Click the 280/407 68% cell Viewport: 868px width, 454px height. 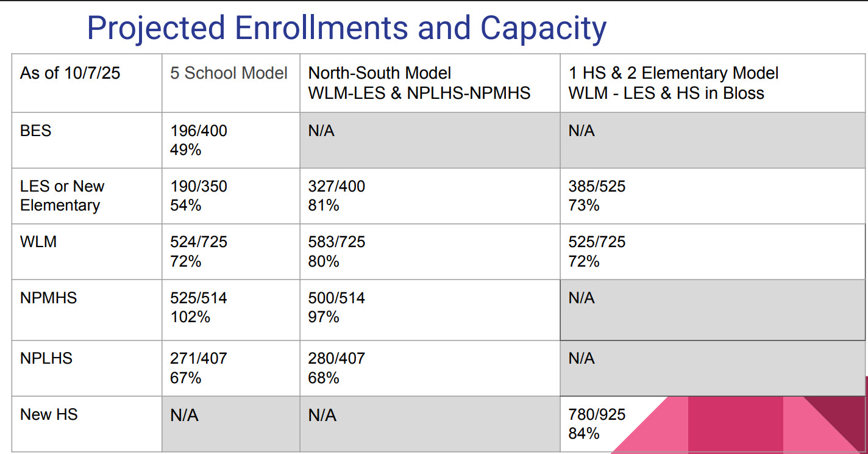click(336, 368)
